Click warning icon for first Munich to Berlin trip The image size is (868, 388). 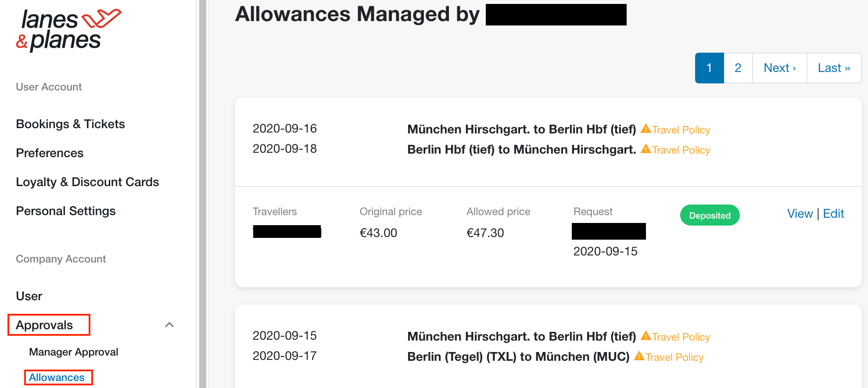pyautogui.click(x=646, y=129)
